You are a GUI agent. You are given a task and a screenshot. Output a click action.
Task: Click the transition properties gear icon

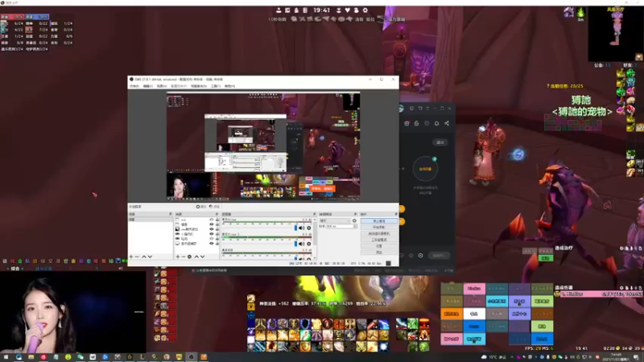354,220
